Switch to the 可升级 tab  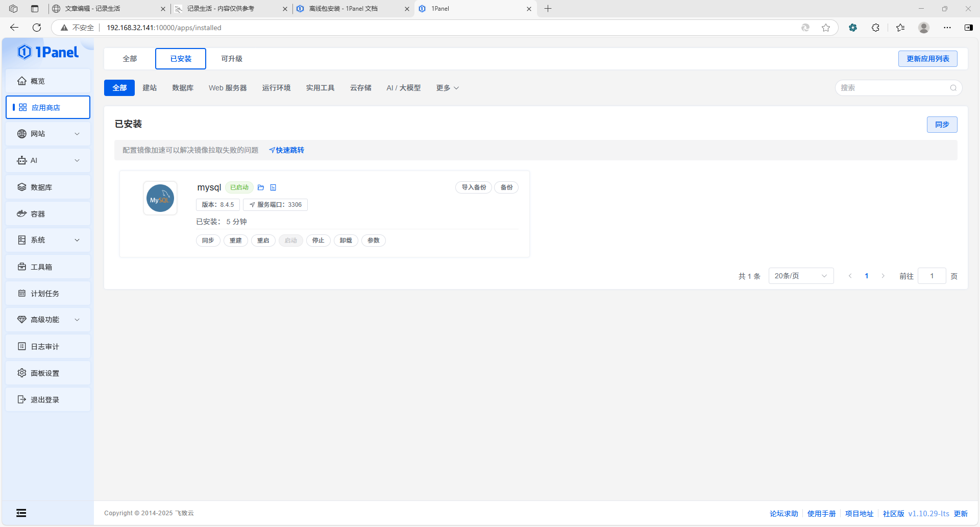point(232,59)
